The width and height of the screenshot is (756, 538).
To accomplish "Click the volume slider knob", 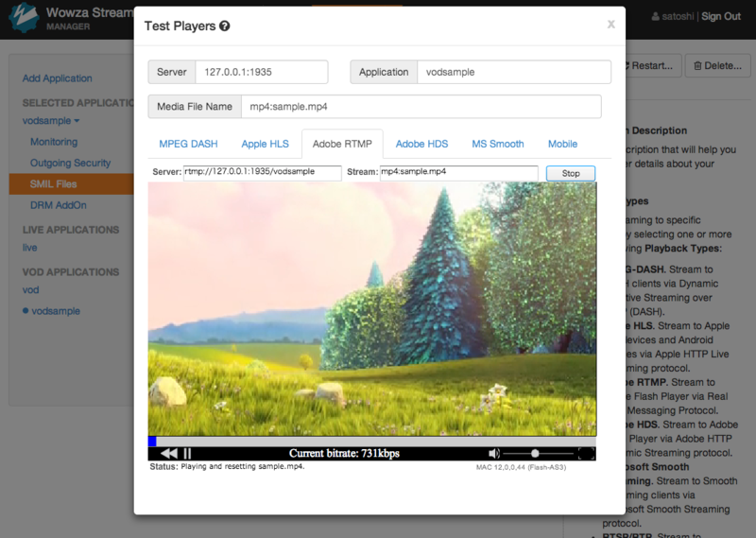I will (x=535, y=454).
